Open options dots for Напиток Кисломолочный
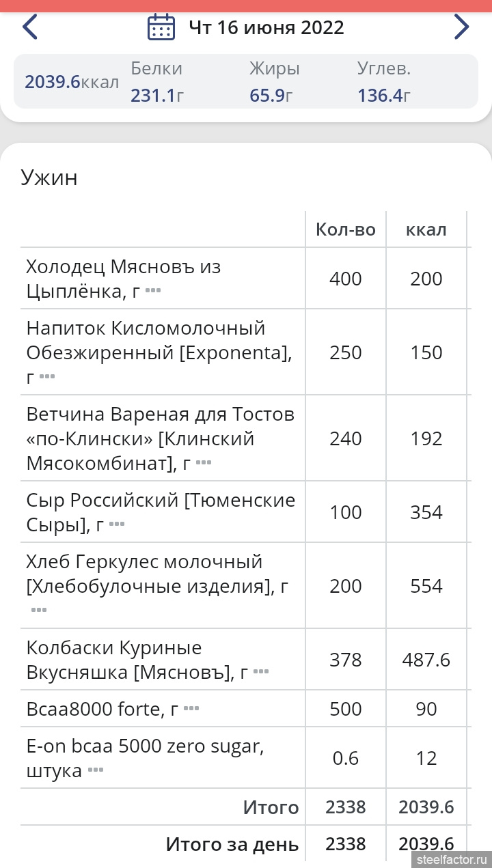Viewport: 492px width, 868px height. click(46, 376)
